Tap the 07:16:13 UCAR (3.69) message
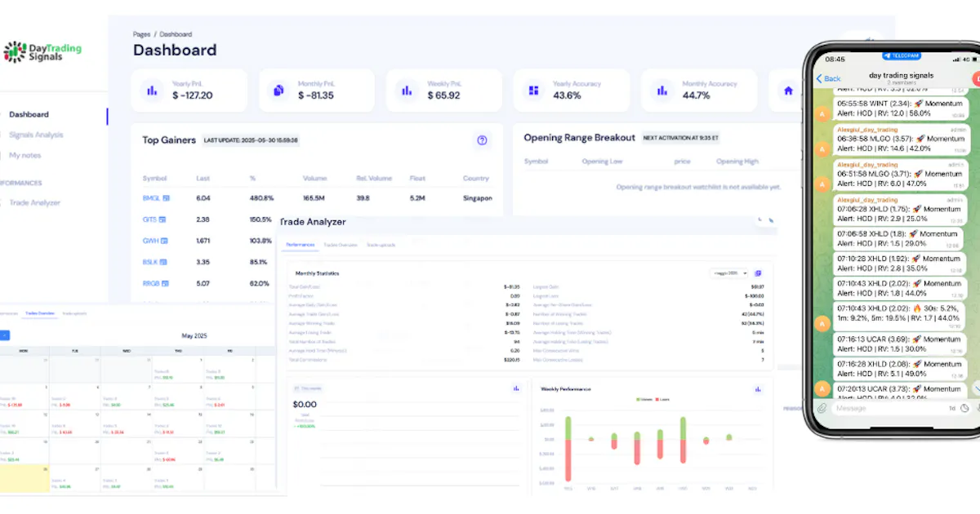The height and width of the screenshot is (514, 980). pos(899,343)
